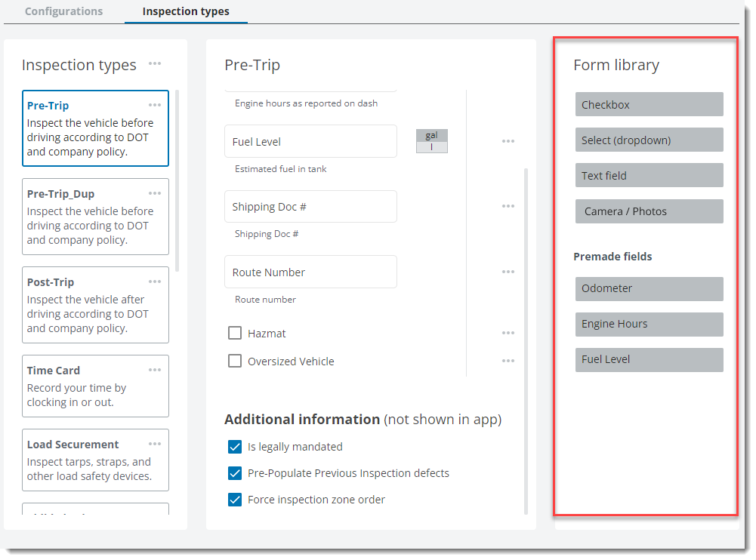Select the Pre-Trip_Dup inspection type card
The image size is (756, 560).
pos(95,217)
